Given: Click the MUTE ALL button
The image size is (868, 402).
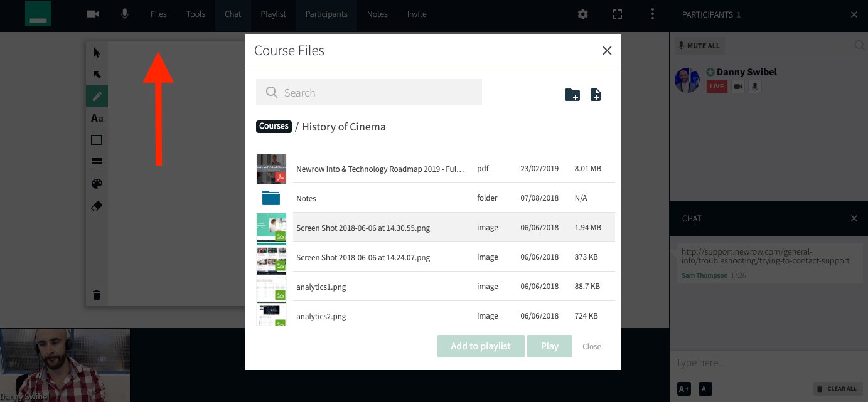Looking at the screenshot, I should (x=699, y=46).
